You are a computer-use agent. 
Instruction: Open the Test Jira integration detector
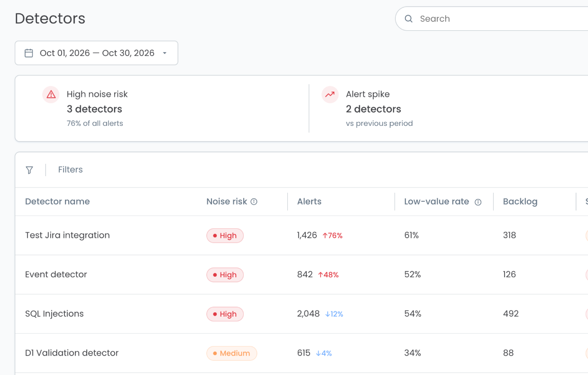pos(67,235)
